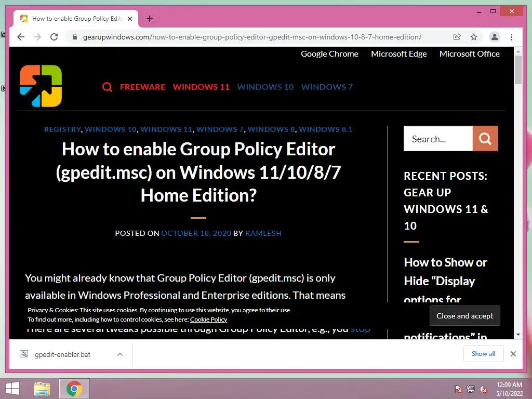The width and height of the screenshot is (532, 399).
Task: Open the OCTOBER 18, 2020 date link
Action: [196, 233]
